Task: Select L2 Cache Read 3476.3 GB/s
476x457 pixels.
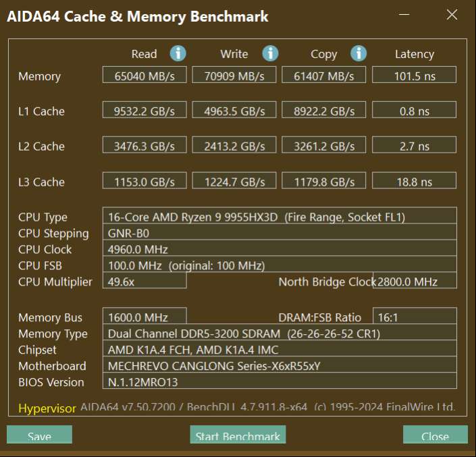Action: point(144,144)
